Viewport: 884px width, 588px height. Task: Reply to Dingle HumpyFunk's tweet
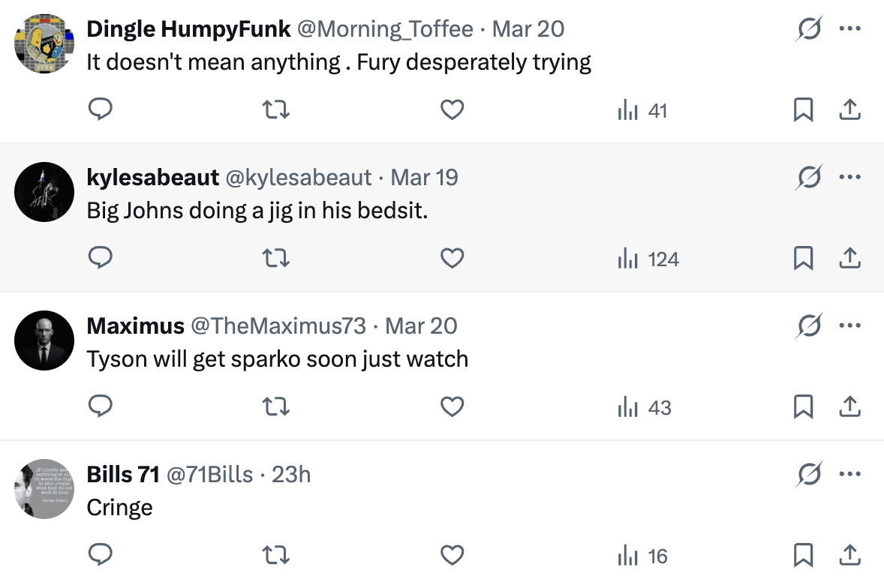101,111
